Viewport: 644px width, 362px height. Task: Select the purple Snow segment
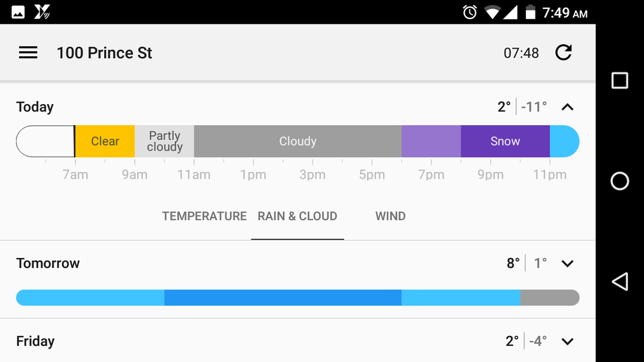pyautogui.click(x=505, y=141)
